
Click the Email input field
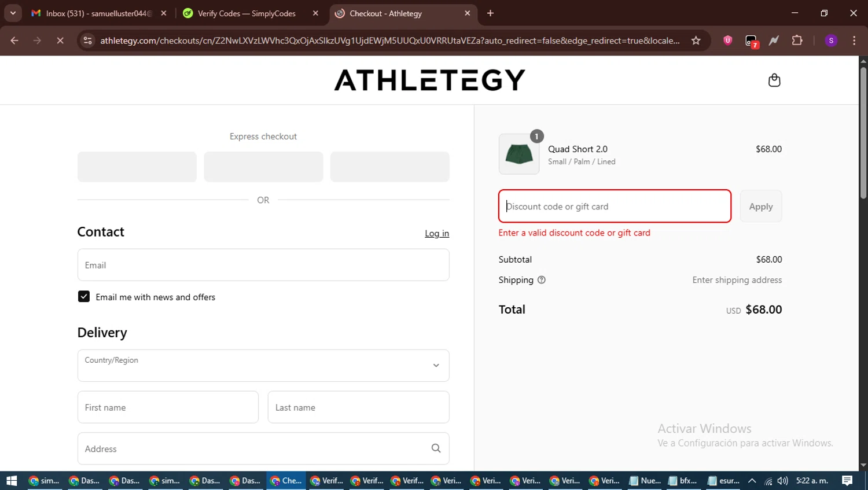(x=263, y=265)
